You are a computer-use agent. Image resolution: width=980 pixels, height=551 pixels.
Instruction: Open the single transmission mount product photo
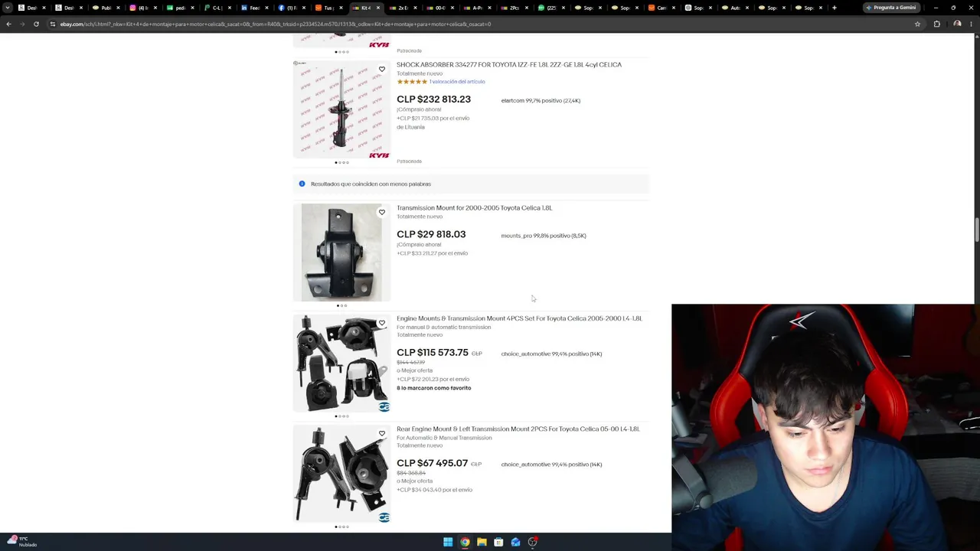(341, 253)
